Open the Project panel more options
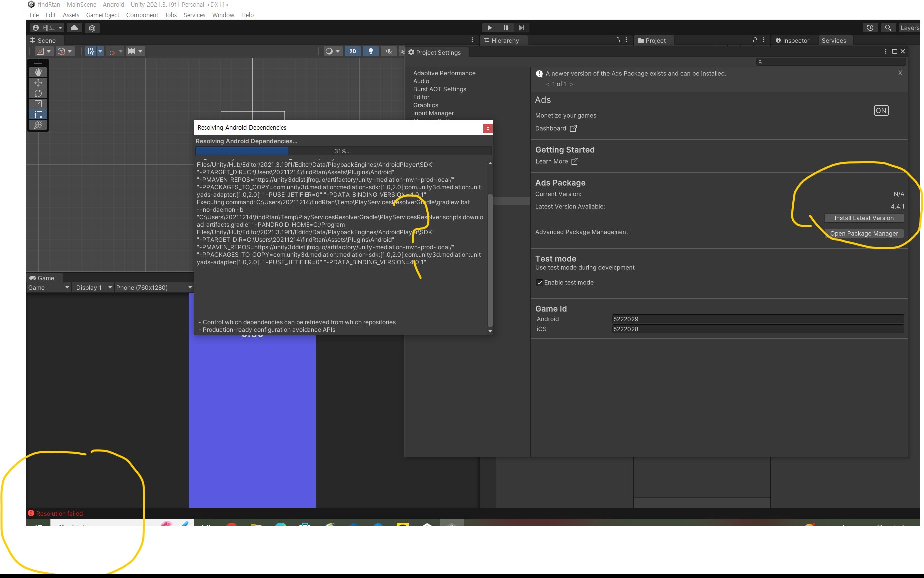Screen dimensions: 924x578 pyautogui.click(x=764, y=40)
